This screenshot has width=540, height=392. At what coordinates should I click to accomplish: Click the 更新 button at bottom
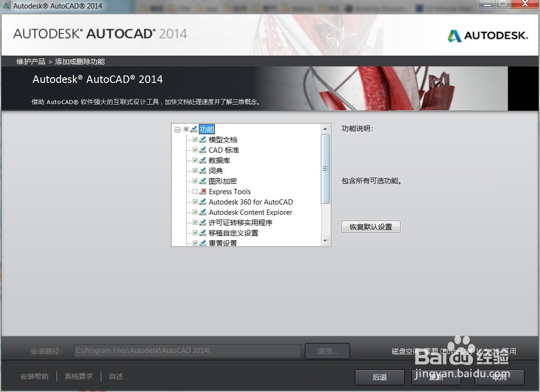coord(436,377)
